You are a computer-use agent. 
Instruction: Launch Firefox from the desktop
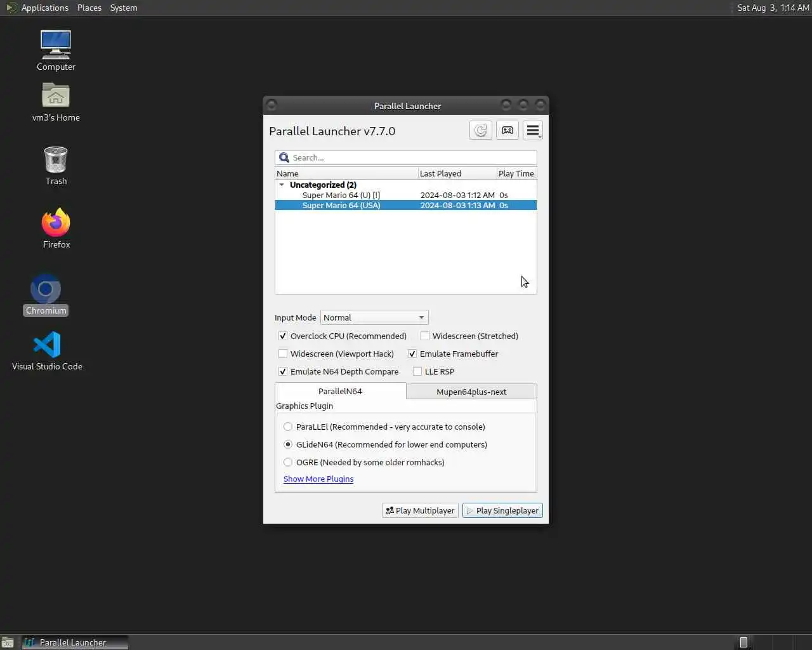(x=56, y=229)
